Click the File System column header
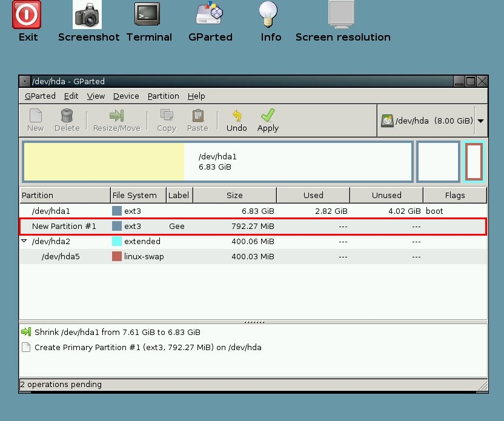Image resolution: width=504 pixels, height=421 pixels. click(x=138, y=195)
